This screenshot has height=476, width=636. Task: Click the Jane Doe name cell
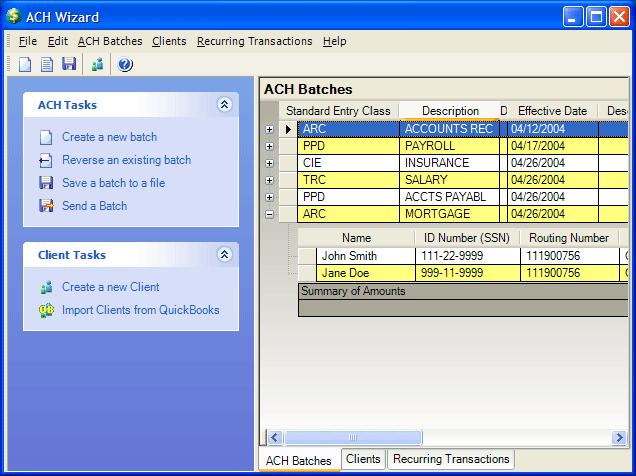point(366,273)
